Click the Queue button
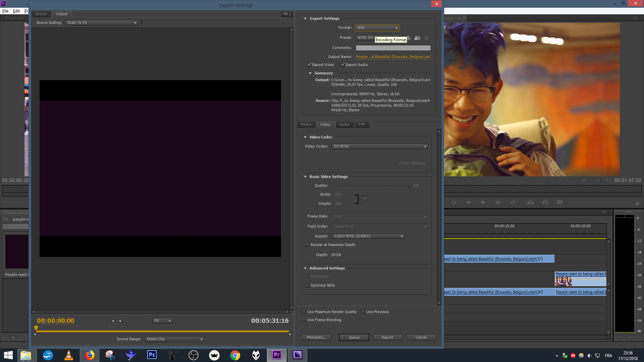The image size is (644, 362). [354, 338]
